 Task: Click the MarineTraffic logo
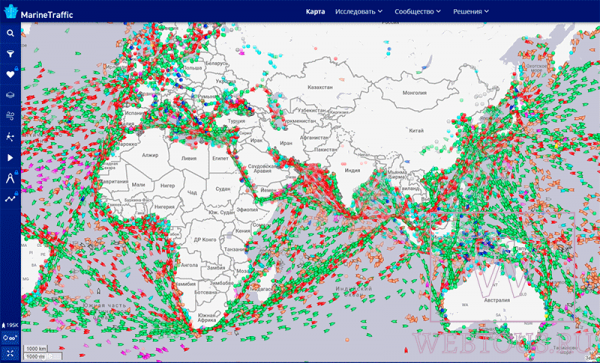38,12
